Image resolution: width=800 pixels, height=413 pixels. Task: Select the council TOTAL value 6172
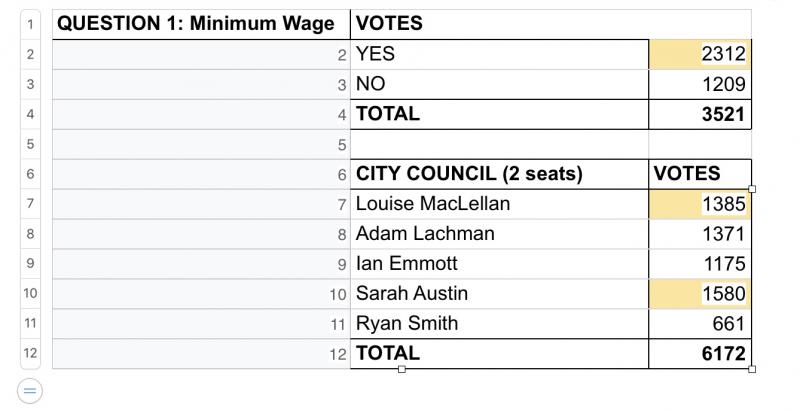point(699,353)
